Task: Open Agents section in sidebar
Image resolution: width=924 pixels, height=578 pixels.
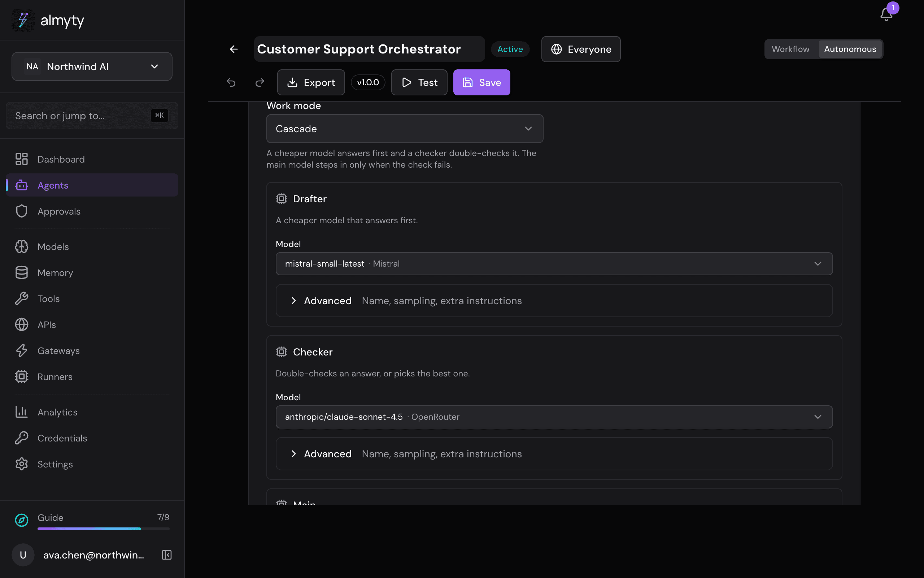Action: click(92, 185)
